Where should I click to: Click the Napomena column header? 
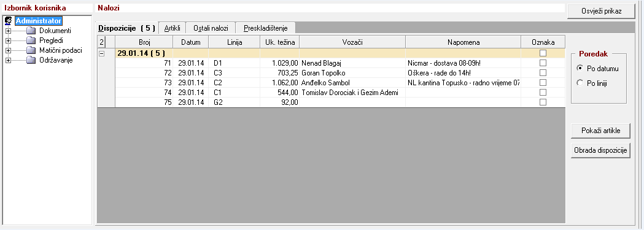464,42
